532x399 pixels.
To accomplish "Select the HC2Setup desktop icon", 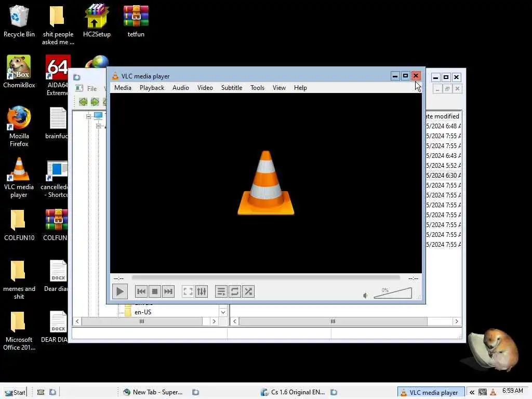I will [x=97, y=21].
